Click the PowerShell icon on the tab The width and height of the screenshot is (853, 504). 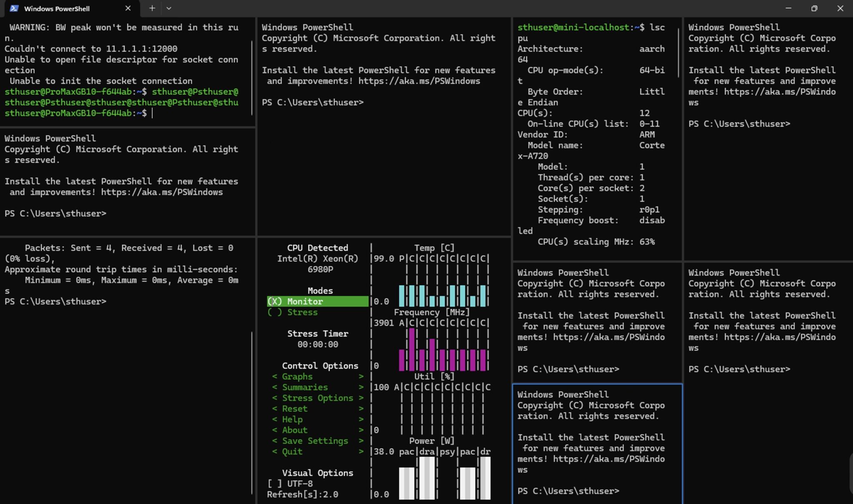[x=15, y=8]
